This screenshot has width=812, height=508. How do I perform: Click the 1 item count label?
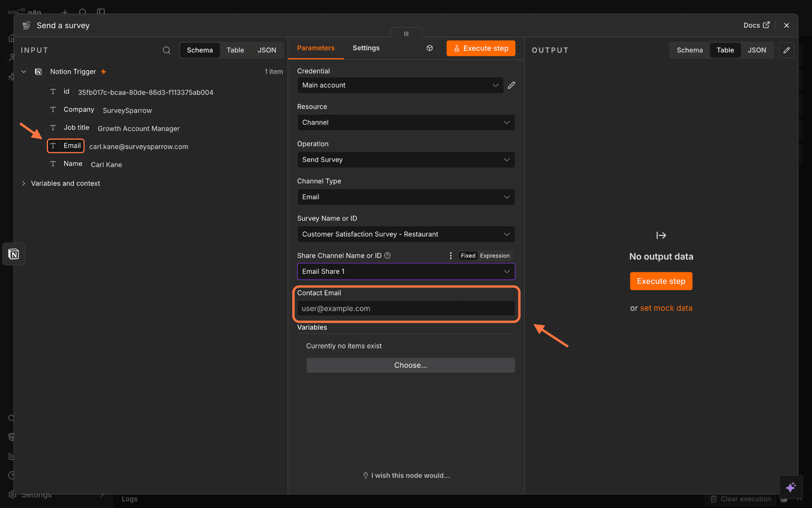pyautogui.click(x=274, y=72)
